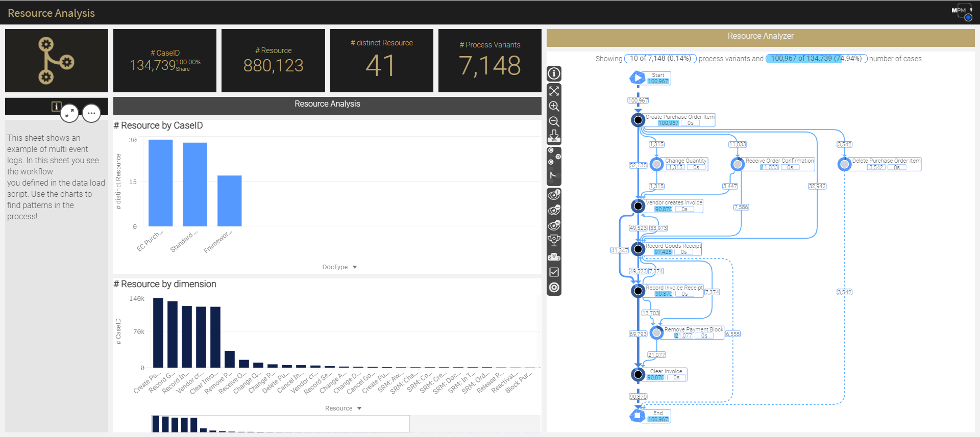Select the Remove Payment Block node circle
The height and width of the screenshot is (437, 980).
tap(657, 332)
